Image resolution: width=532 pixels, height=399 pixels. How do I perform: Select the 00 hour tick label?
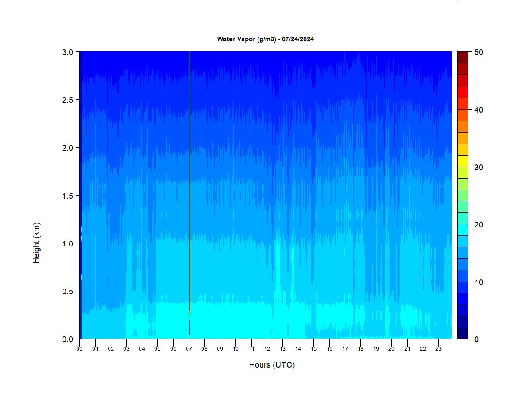coord(79,349)
